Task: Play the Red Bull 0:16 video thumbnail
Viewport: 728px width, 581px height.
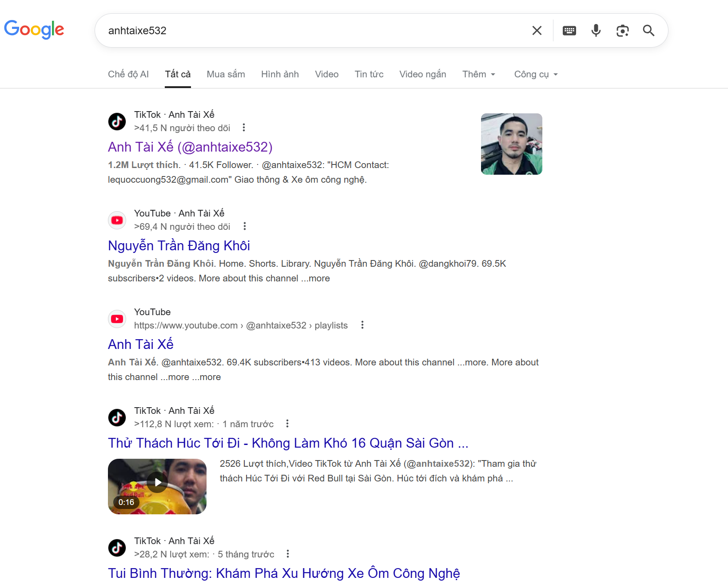Action: pos(157,486)
